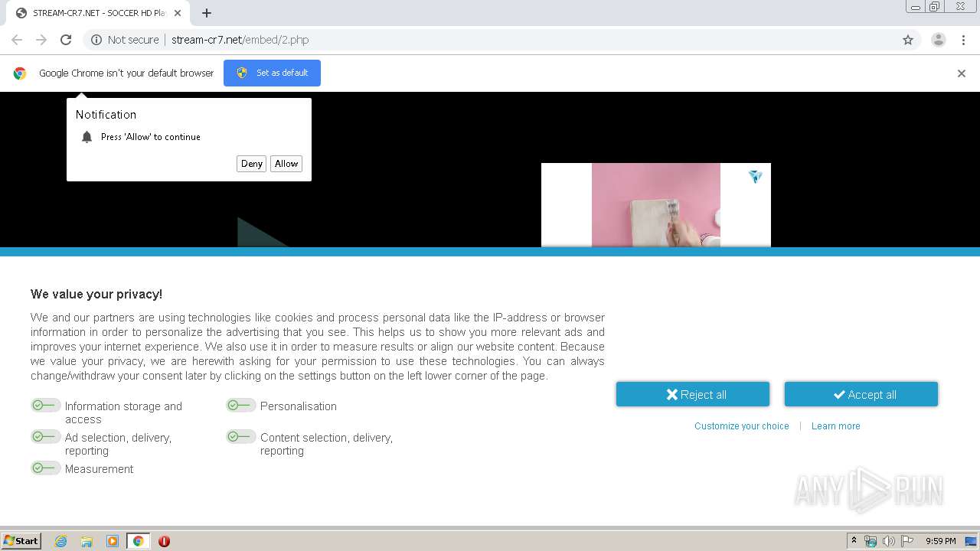Click the Chrome logo in the info bar
This screenshot has width=980, height=551.
point(20,73)
